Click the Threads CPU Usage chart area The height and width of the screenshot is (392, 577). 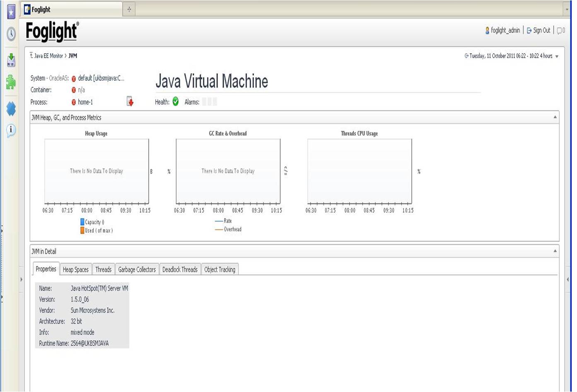pyautogui.click(x=360, y=171)
